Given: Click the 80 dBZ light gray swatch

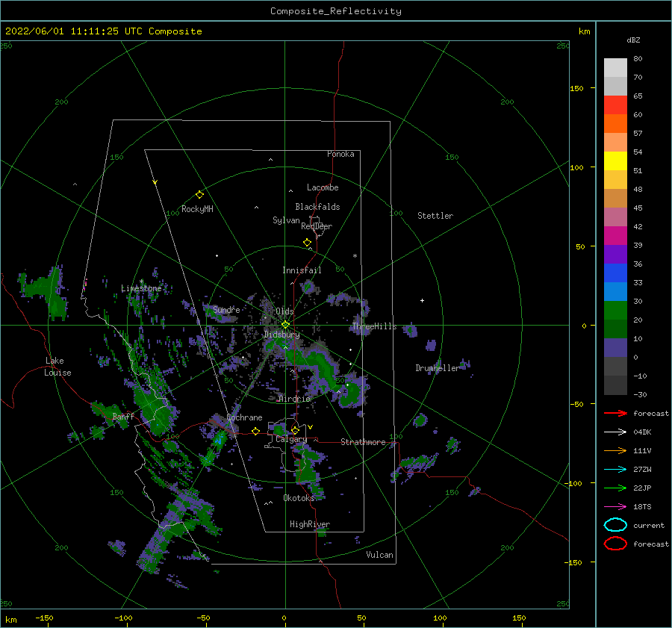Looking at the screenshot, I should pos(615,68).
